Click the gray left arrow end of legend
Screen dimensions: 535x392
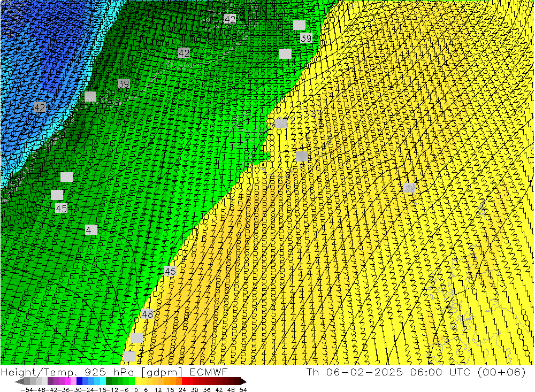tap(19, 381)
